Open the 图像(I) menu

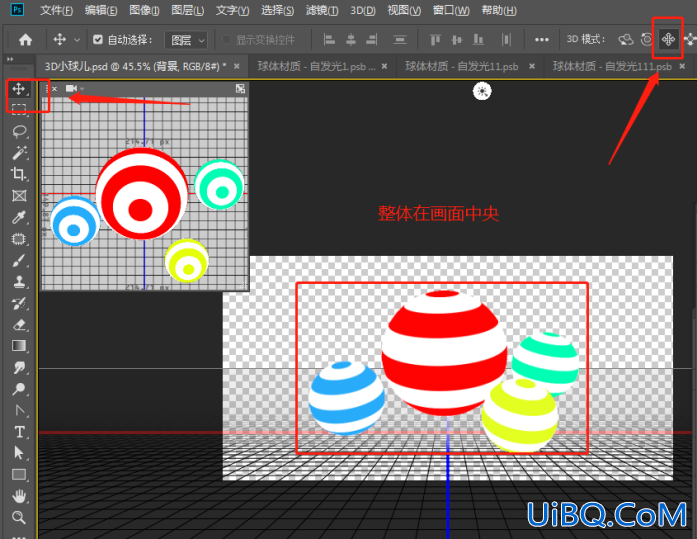click(144, 10)
